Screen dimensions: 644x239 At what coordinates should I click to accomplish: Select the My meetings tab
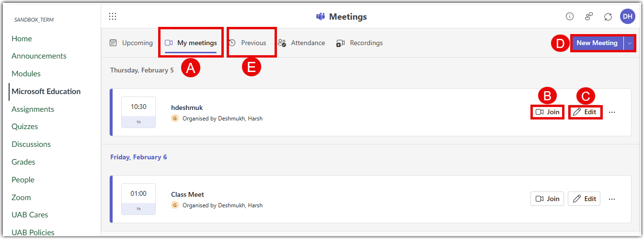191,43
